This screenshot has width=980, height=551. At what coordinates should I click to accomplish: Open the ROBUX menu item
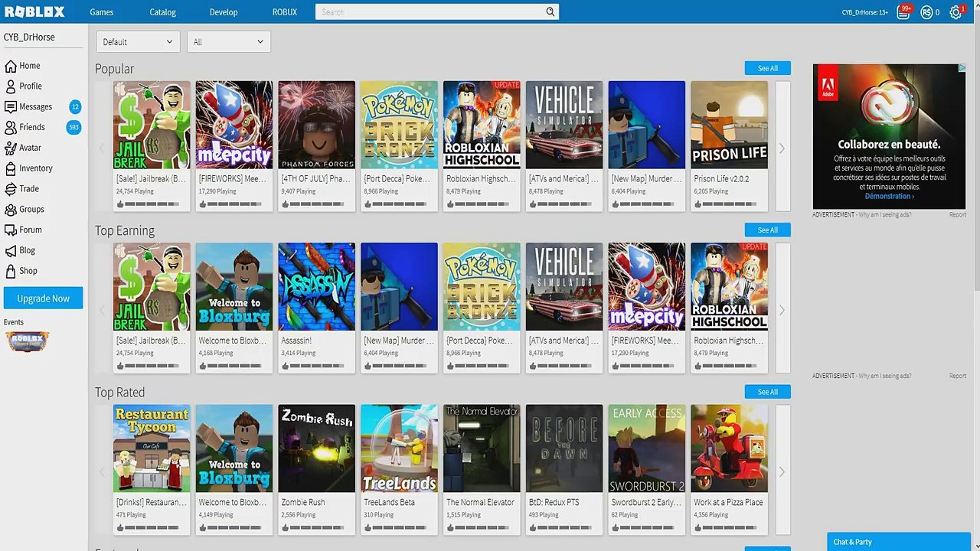point(285,12)
